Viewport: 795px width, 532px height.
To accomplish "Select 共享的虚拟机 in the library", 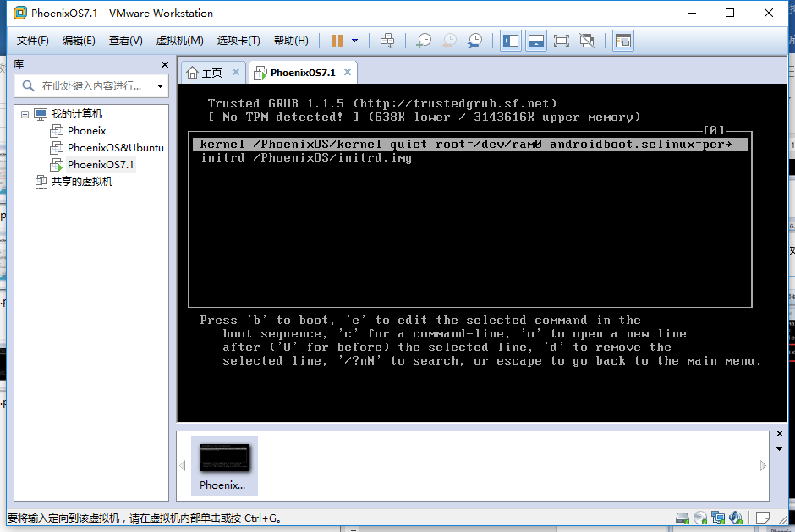I will click(x=82, y=182).
